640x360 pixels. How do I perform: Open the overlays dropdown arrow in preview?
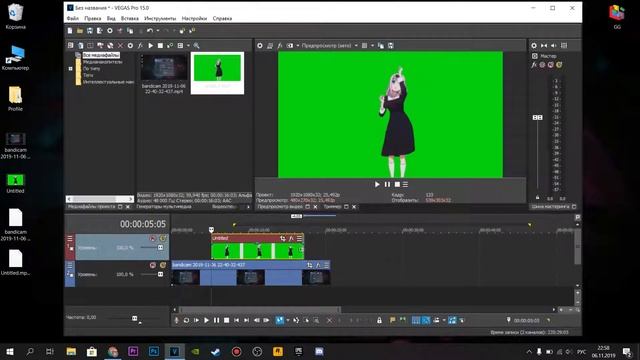pos(372,46)
